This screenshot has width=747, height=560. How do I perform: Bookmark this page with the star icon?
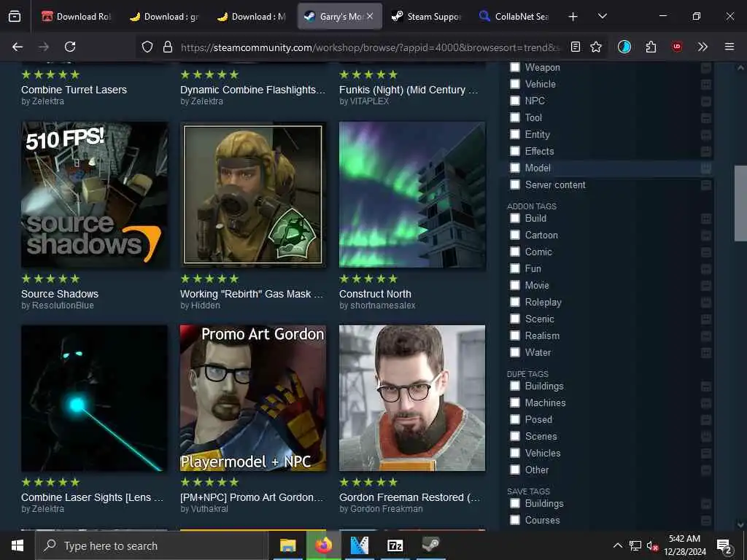[595, 47]
